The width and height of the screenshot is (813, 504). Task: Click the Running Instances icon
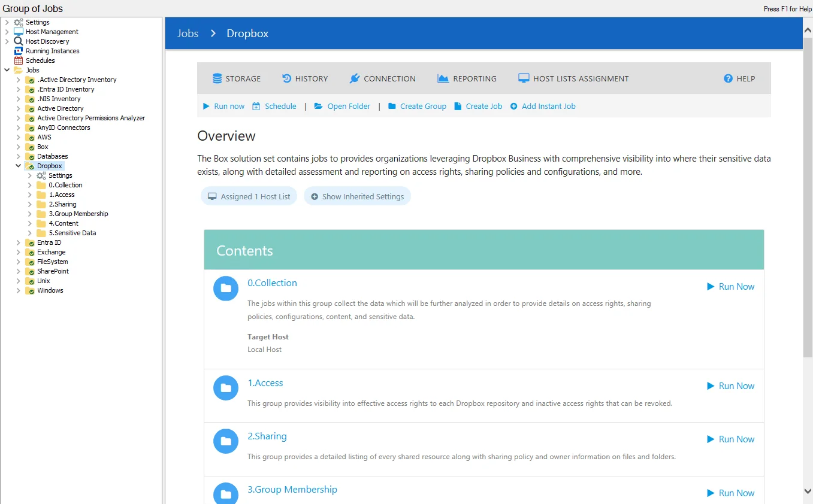pos(18,51)
